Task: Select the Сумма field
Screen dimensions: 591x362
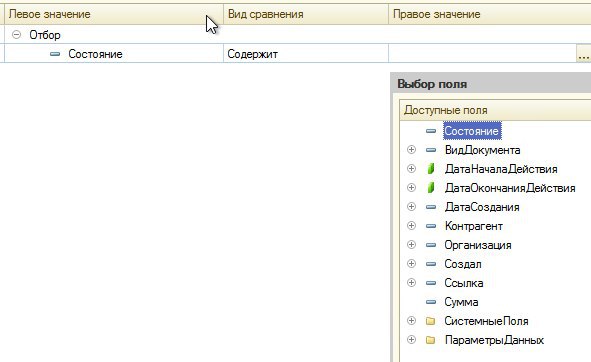Action: [x=461, y=302]
